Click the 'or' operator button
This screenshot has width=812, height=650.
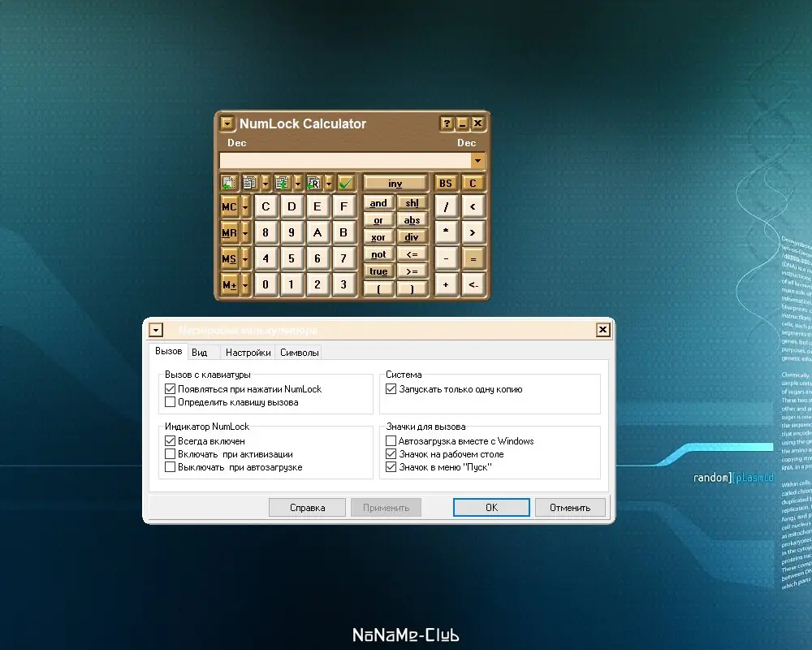(x=378, y=220)
